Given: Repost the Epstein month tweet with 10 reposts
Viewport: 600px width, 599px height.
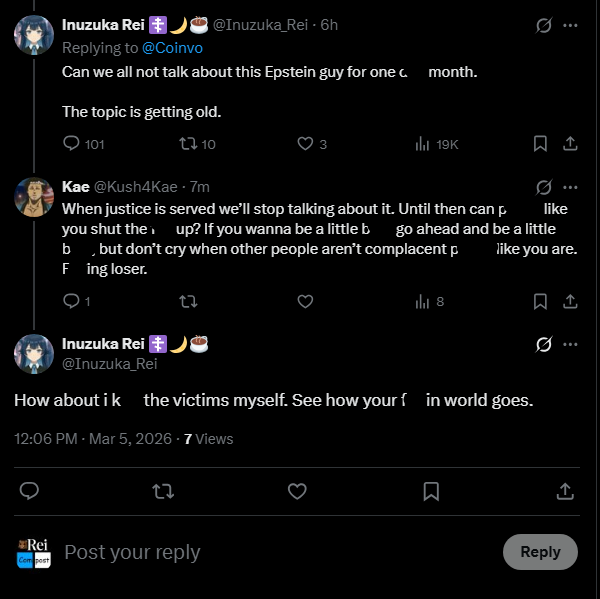Looking at the screenshot, I should pos(197,144).
